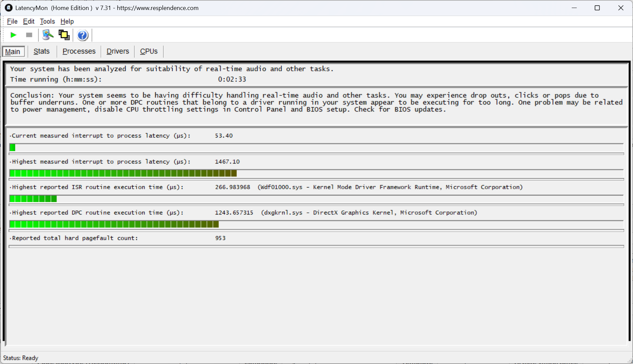Select the time running value 0:02:33

click(x=232, y=79)
